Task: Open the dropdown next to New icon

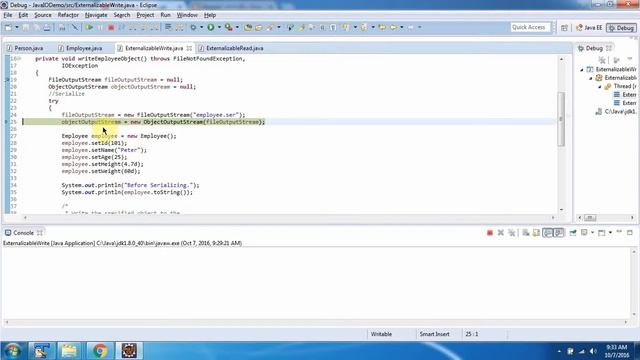Action: [x=17, y=27]
